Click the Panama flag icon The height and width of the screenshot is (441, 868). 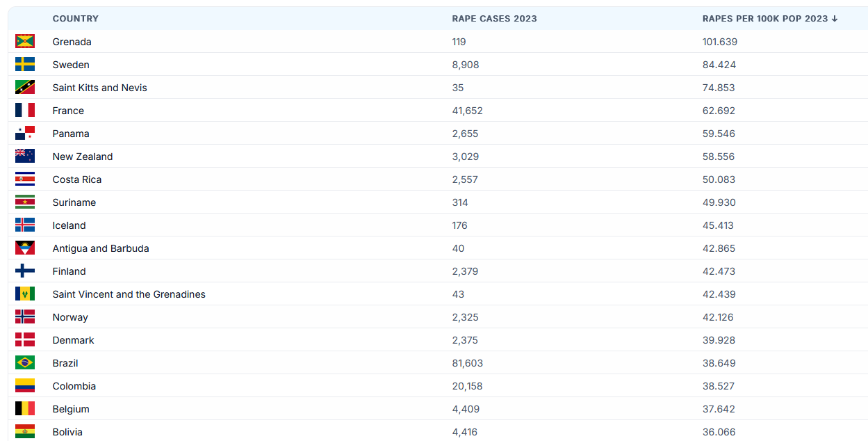[25, 134]
